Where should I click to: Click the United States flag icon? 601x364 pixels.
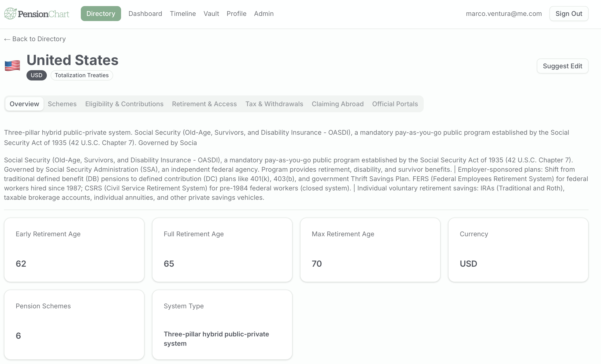tap(12, 66)
